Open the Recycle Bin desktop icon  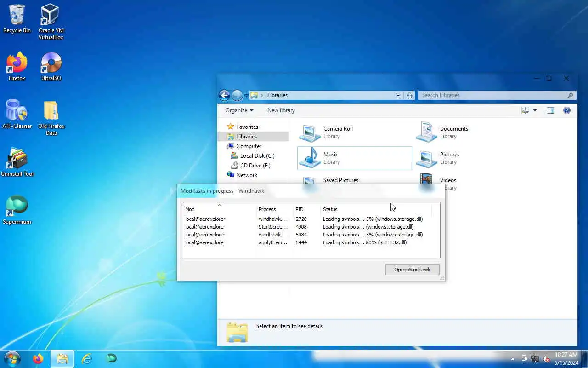[17, 18]
